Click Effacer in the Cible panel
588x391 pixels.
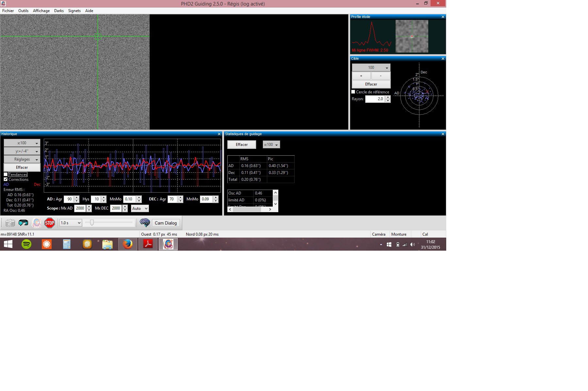(x=371, y=84)
